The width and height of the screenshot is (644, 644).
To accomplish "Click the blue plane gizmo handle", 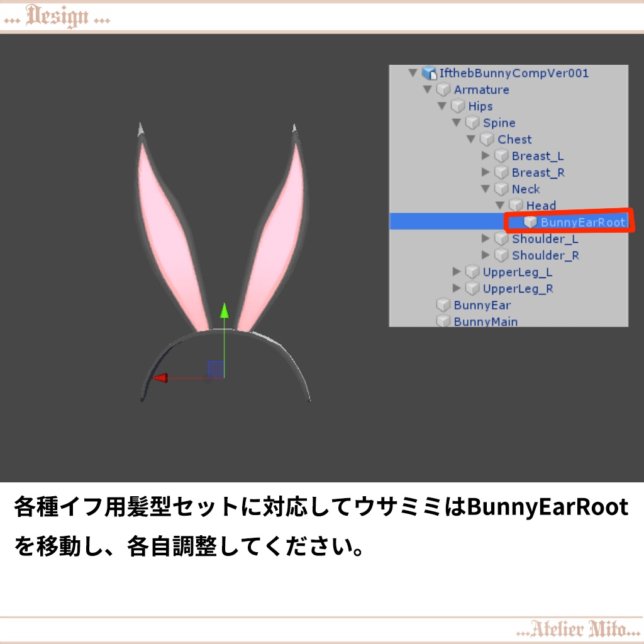I will click(x=216, y=369).
